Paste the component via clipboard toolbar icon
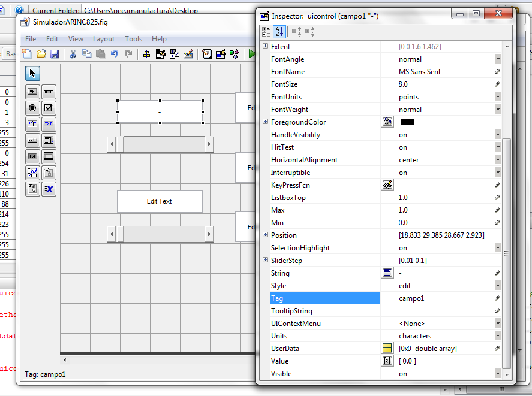This screenshot has height=396, width=532. [100, 54]
